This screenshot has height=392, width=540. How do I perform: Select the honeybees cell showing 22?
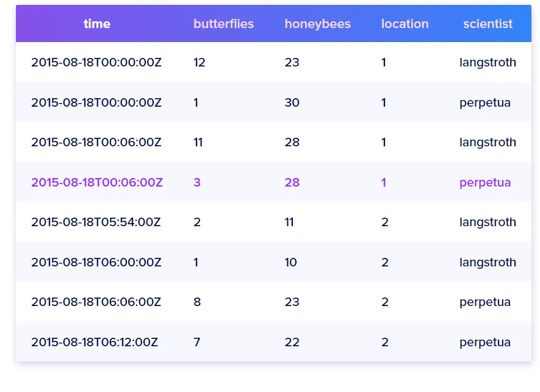[292, 342]
